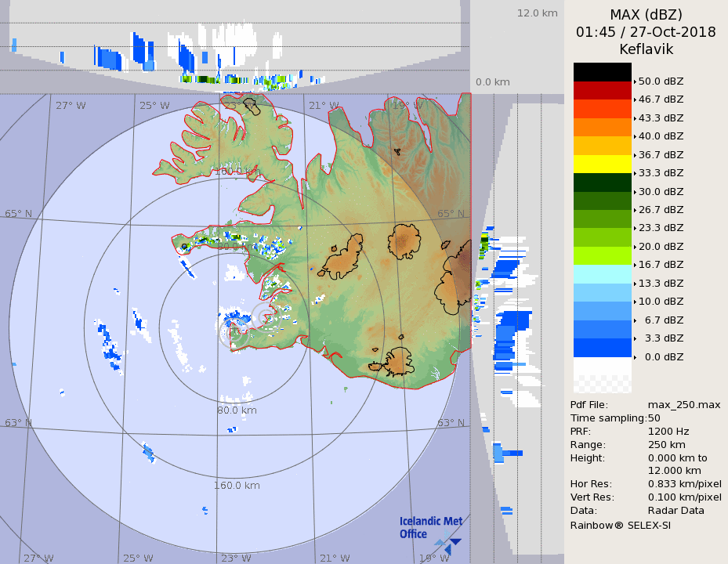Viewport: 728px width, 564px height.
Task: Select the orange 40.0 dBZ legend swatch
Action: click(x=602, y=127)
